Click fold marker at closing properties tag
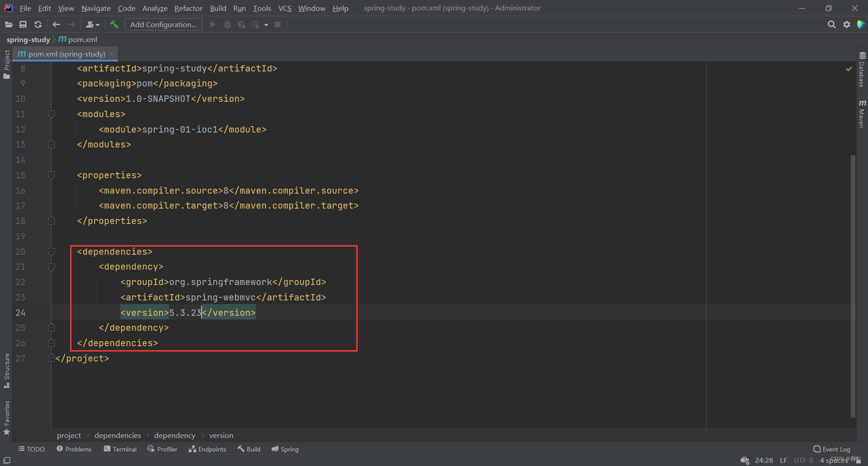 coord(52,221)
